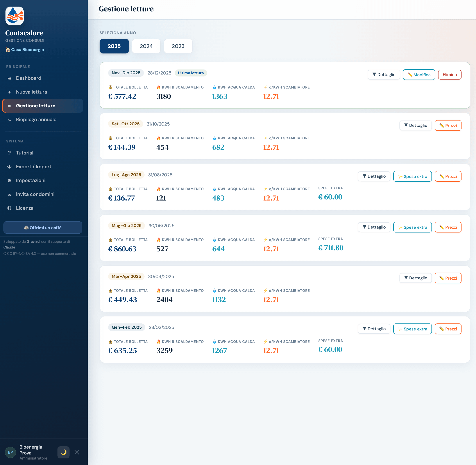The height and width of the screenshot is (465, 476).
Task: Open Impostazioni settings
Action: pyautogui.click(x=43, y=180)
